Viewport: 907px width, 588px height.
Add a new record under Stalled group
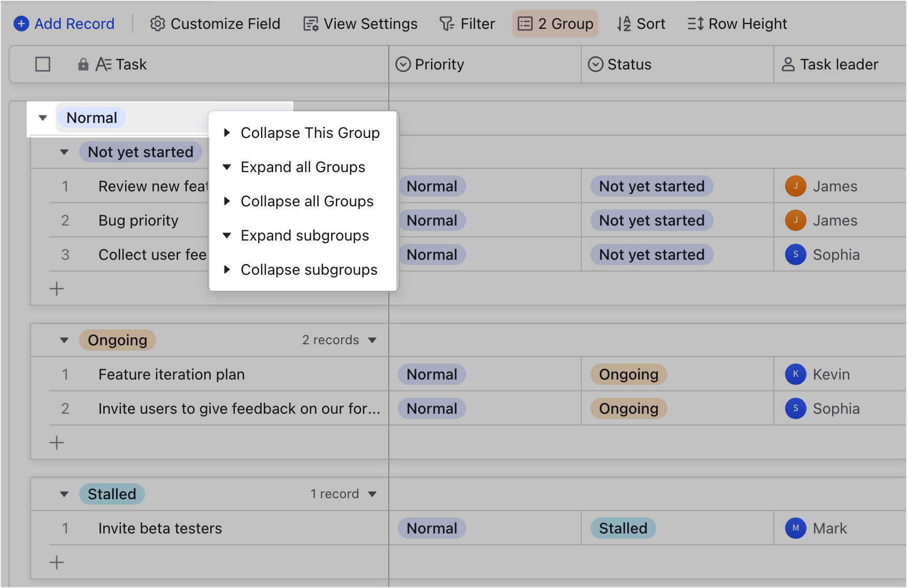[56, 562]
